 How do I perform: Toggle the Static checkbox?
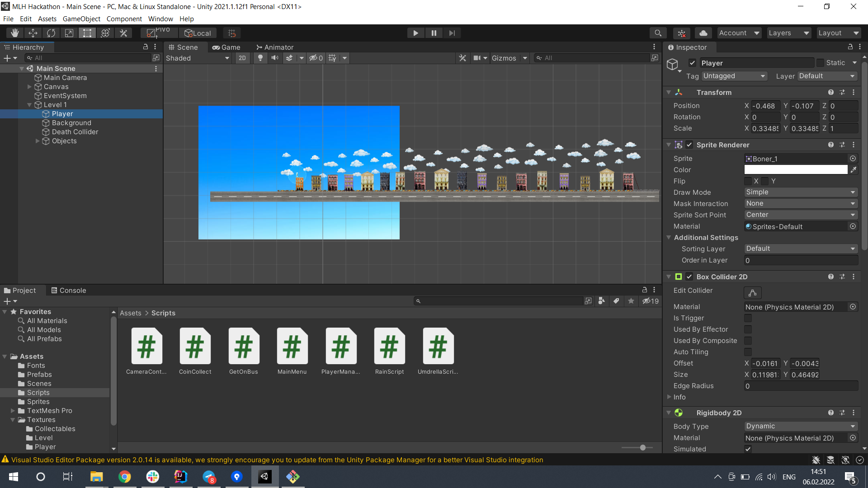point(821,63)
